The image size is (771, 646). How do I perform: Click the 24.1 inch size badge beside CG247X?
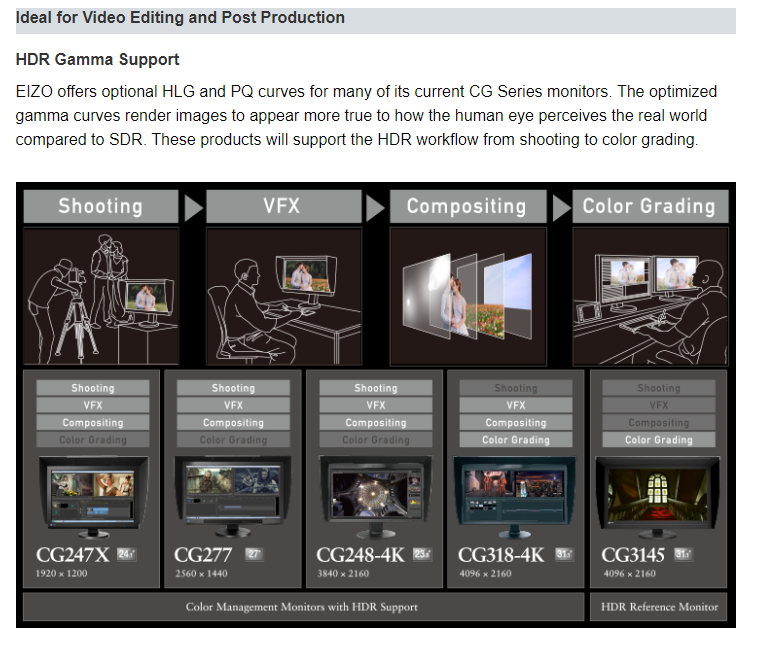[x=126, y=554]
